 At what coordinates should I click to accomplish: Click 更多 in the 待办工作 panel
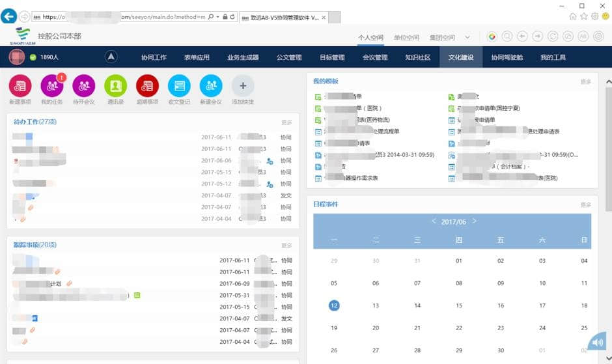pyautogui.click(x=286, y=122)
